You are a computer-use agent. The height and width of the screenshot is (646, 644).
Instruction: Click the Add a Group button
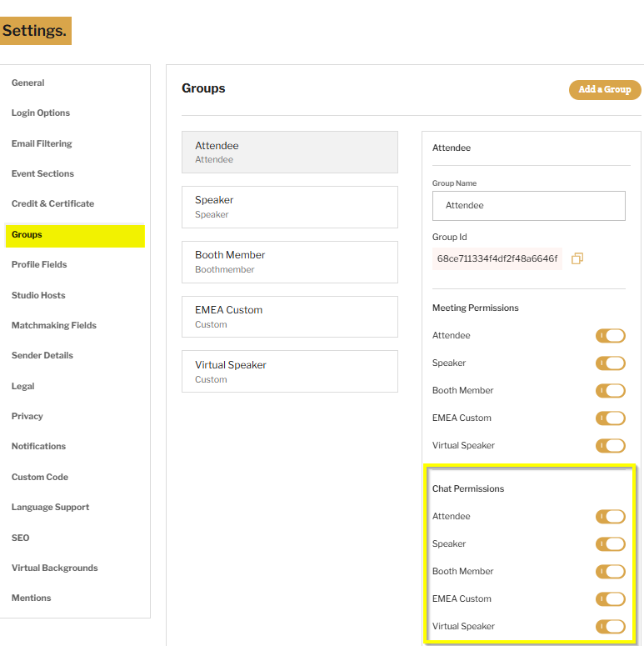[605, 89]
